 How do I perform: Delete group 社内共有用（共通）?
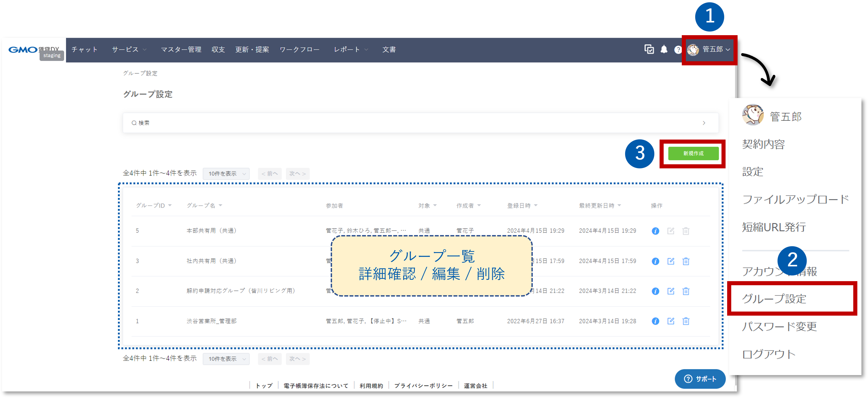pos(686,261)
